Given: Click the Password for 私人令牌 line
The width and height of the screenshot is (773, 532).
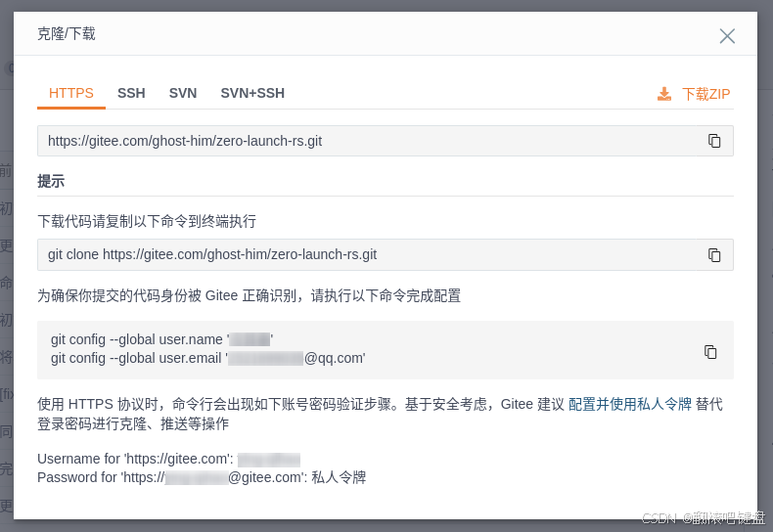Looking at the screenshot, I should coord(202,477).
